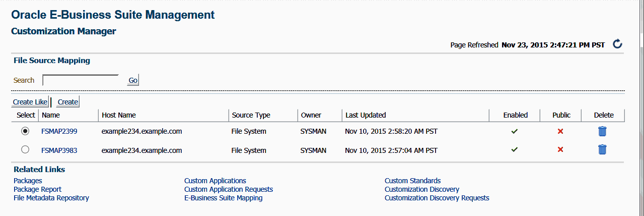Viewport: 644px width, 216px height.
Task: Select the FSMAP2399 radio button
Action: (x=25, y=131)
